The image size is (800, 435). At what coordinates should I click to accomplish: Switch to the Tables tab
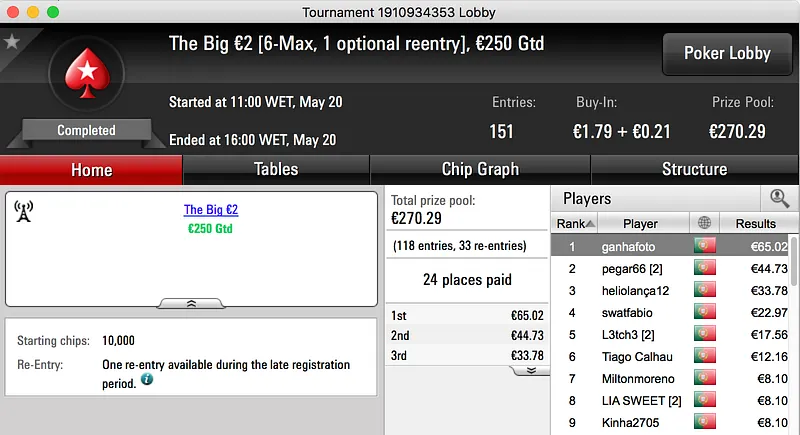pos(275,169)
